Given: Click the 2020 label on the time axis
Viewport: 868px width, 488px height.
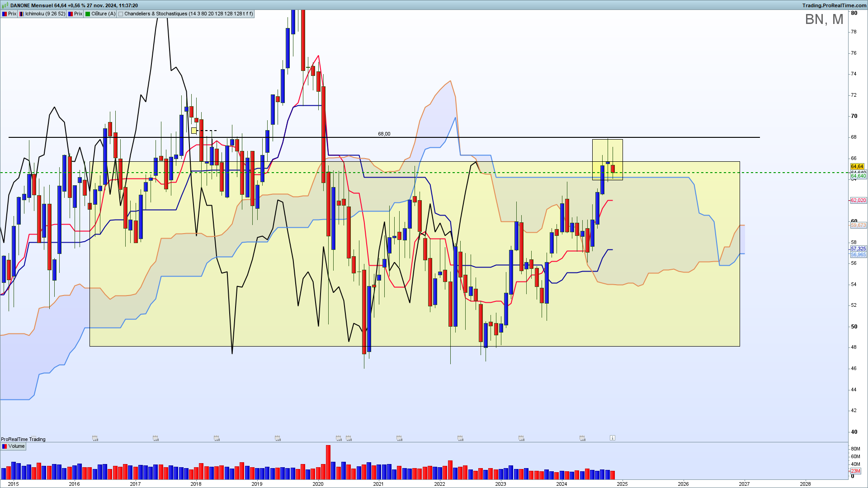Looking at the screenshot, I should coord(318,484).
